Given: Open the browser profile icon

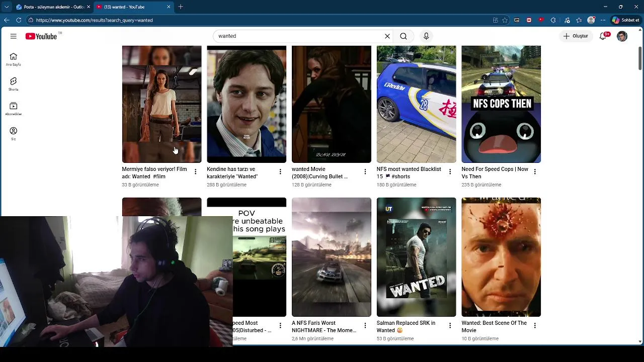Looking at the screenshot, I should pos(591,20).
